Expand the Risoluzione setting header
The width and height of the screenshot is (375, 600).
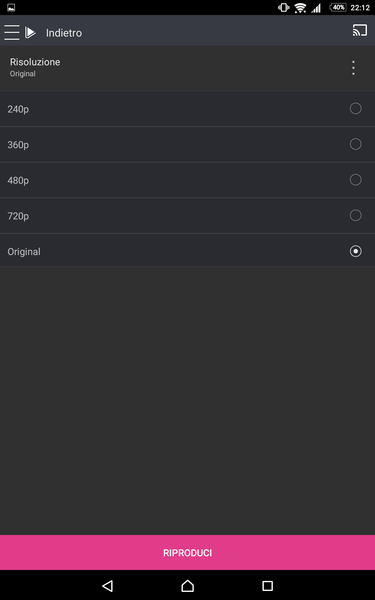(x=188, y=68)
